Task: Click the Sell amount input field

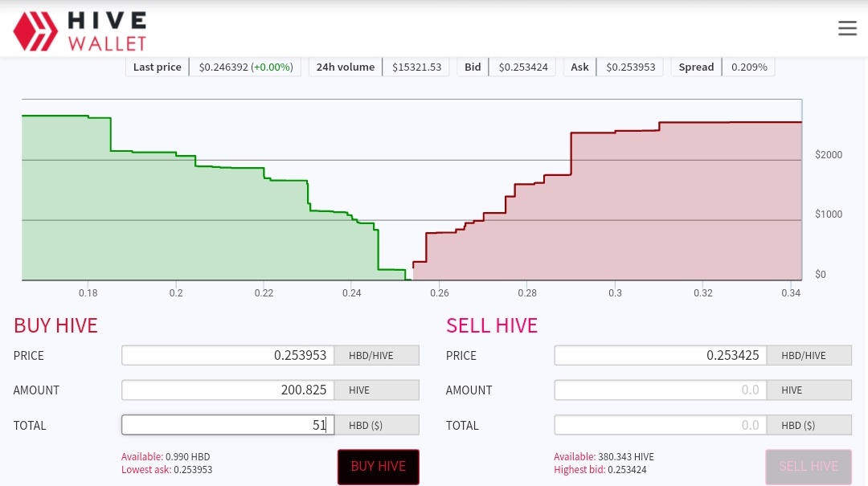Action: [x=661, y=390]
